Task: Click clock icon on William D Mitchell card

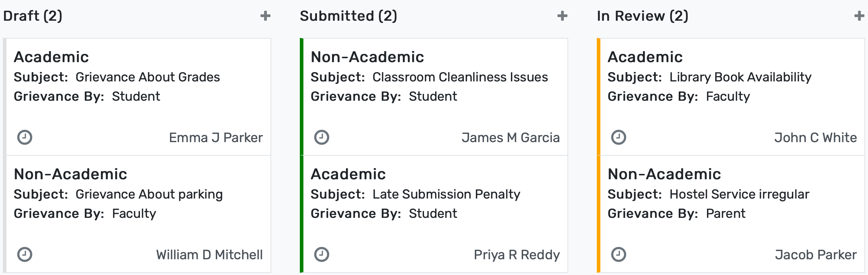Action: (x=25, y=255)
